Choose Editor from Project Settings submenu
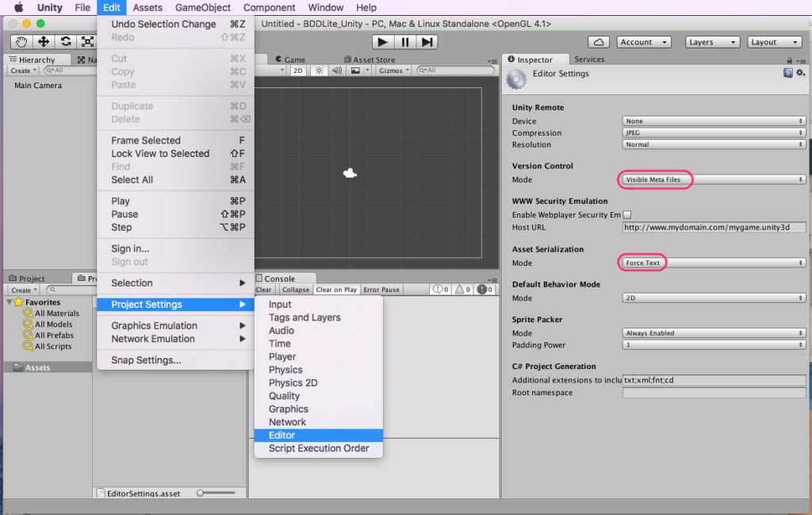 tap(319, 435)
